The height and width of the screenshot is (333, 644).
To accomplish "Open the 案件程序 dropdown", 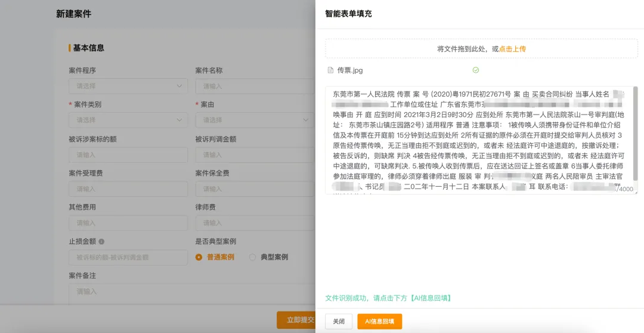I will [x=128, y=86].
